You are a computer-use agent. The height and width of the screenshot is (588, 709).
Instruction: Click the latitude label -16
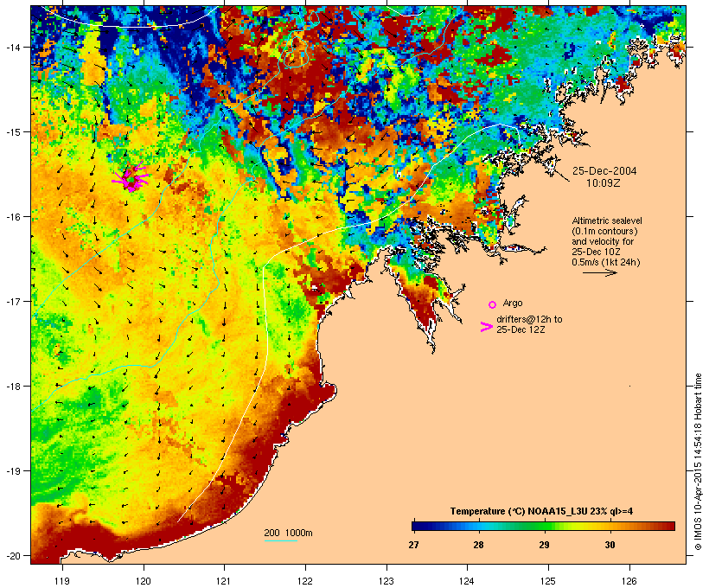tap(12, 217)
